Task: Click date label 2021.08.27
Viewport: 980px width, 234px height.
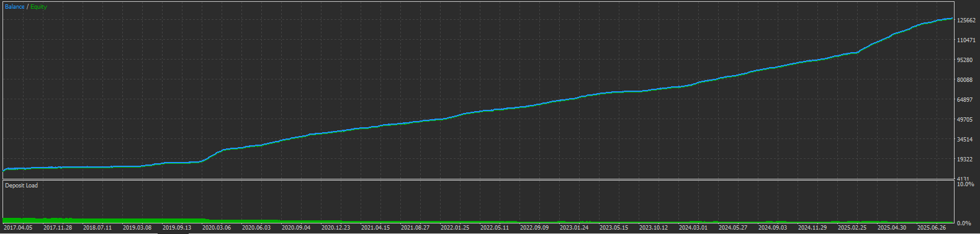Action: (x=415, y=228)
